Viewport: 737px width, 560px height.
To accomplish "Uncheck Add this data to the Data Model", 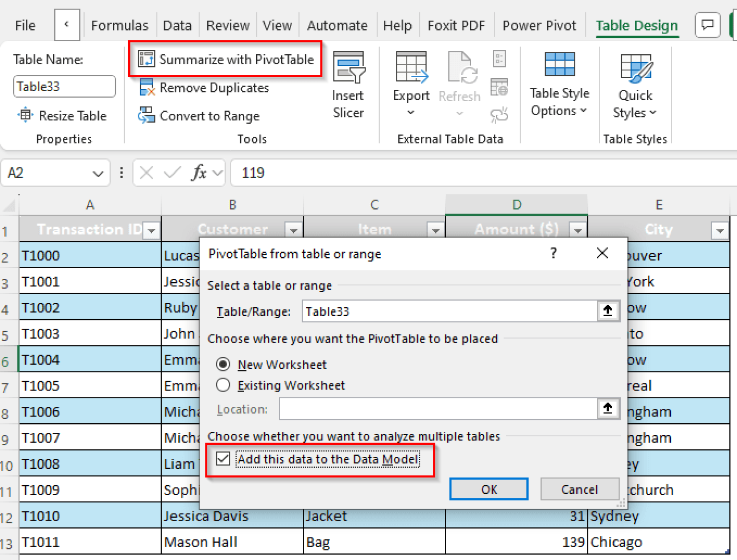I will pyautogui.click(x=223, y=459).
